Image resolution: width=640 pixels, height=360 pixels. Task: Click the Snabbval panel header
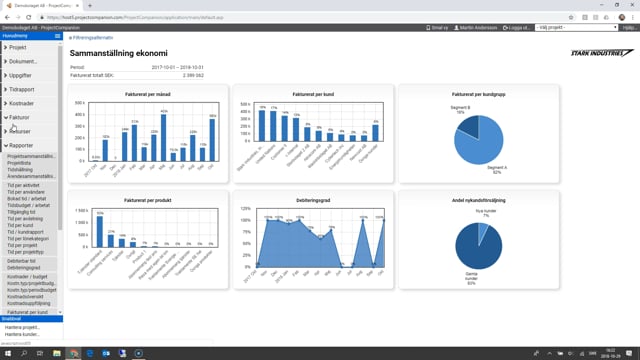(31, 319)
